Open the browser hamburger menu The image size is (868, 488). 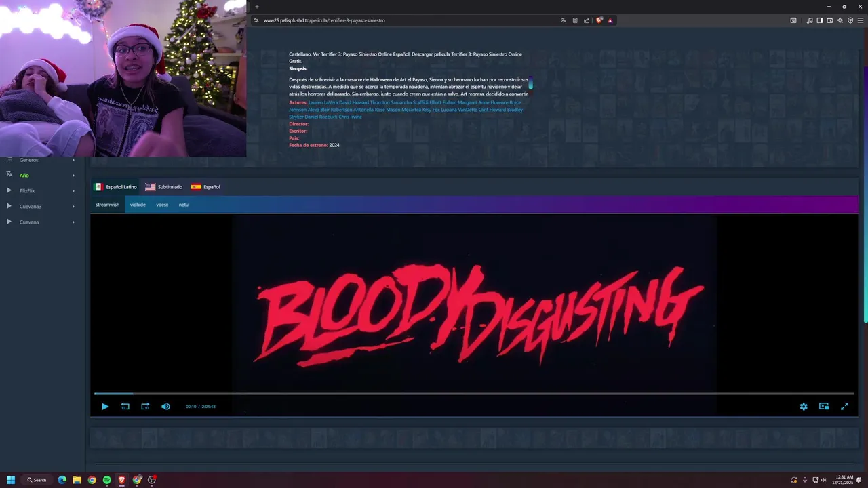click(861, 20)
